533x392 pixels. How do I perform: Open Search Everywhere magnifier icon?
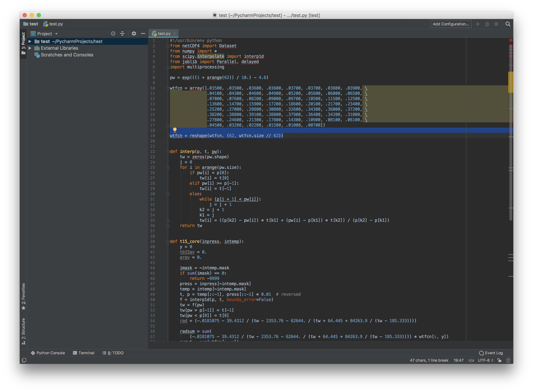point(508,24)
